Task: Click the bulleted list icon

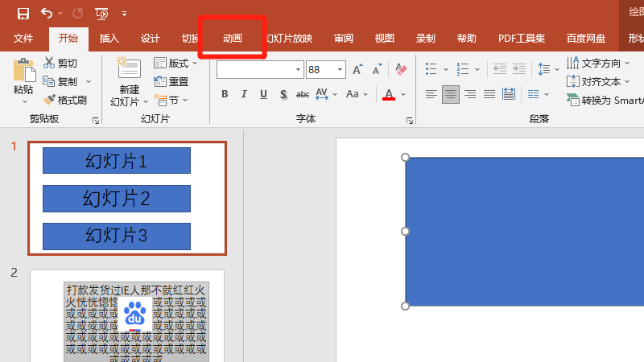Action: 431,70
